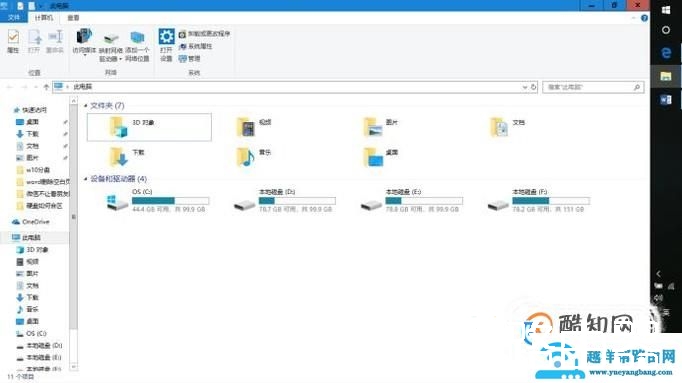682x383 pixels.
Task: Open Word from the taskbar
Action: (666, 100)
